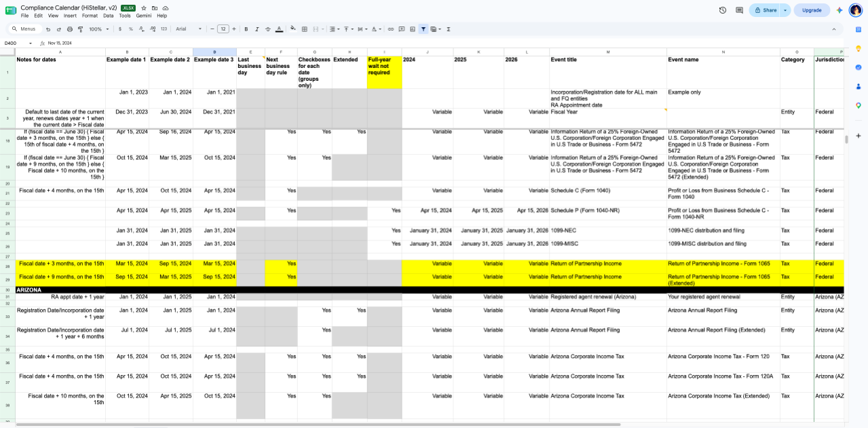This screenshot has width=868, height=428.
Task: Click the Share button
Action: click(x=766, y=10)
